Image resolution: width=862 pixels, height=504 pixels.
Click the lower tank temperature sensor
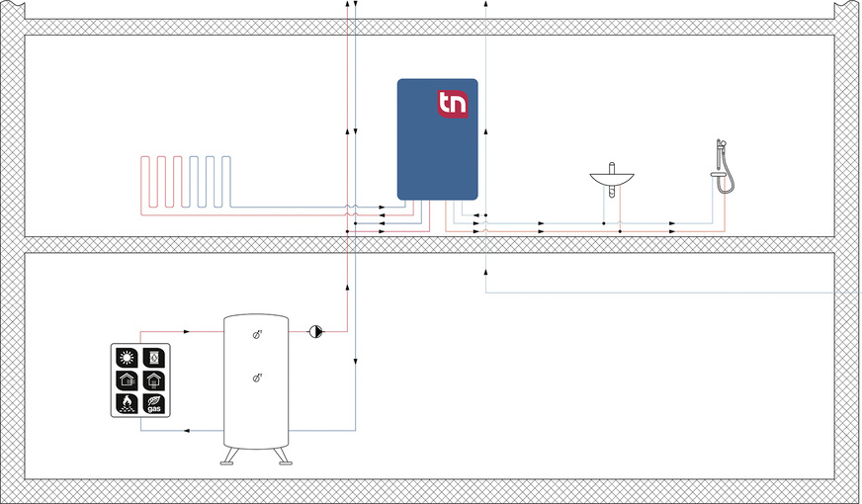(257, 378)
